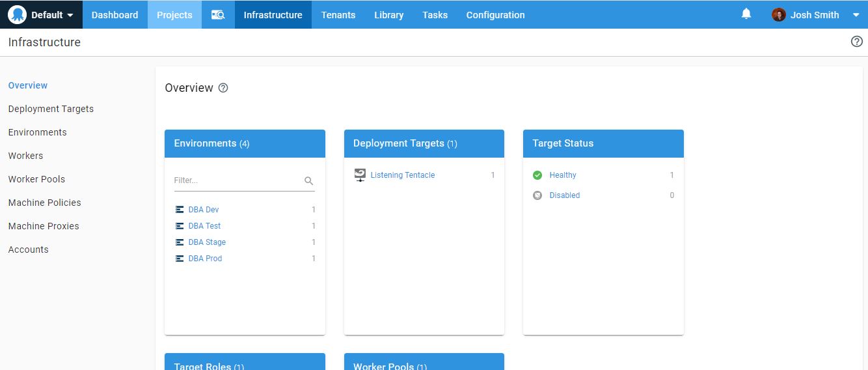
Task: Open the DBA Test environment link
Action: click(x=204, y=226)
